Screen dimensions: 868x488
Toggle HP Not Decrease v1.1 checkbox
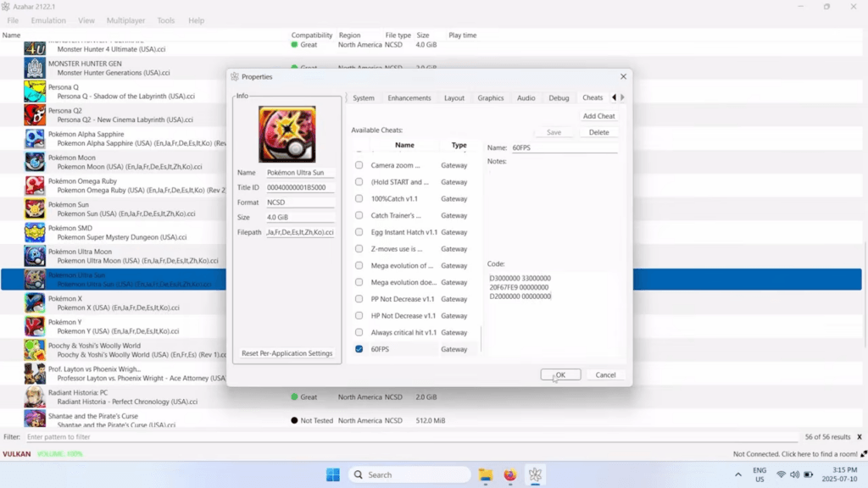point(359,315)
